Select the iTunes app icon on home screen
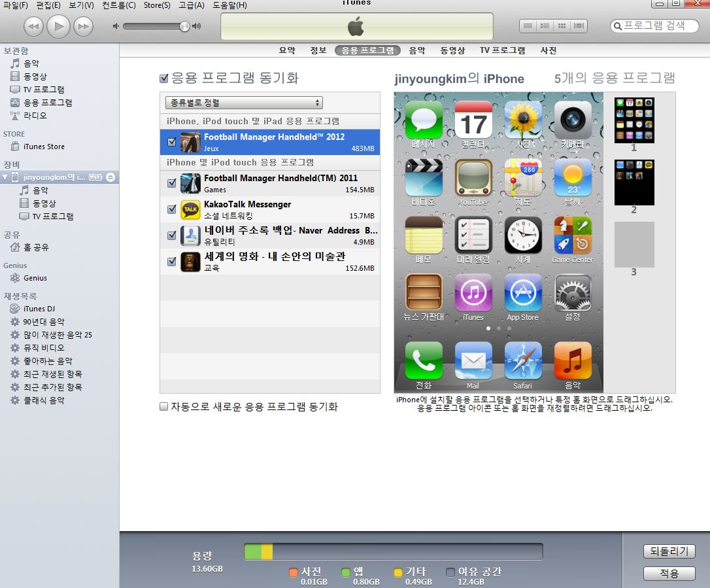Screen dimensions: 710x588 pos(473,292)
